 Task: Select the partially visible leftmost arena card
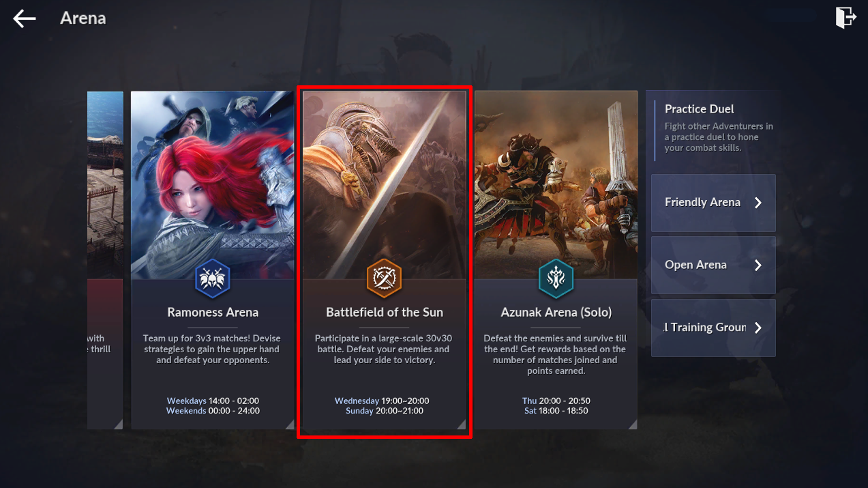(x=105, y=260)
